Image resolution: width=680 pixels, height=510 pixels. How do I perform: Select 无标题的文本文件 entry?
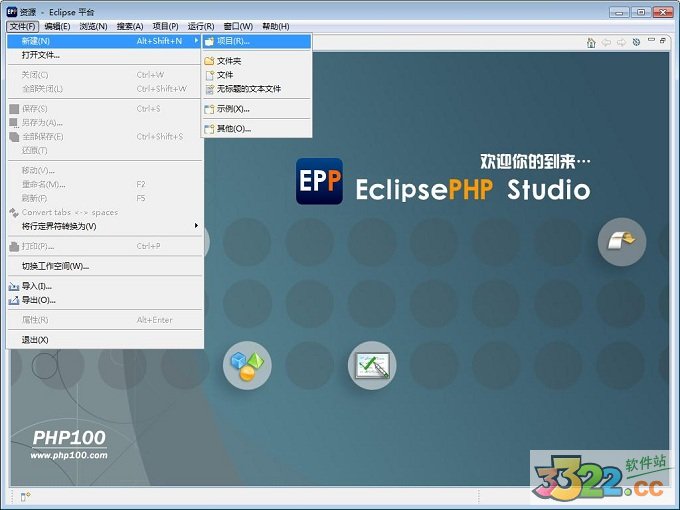pyautogui.click(x=256, y=89)
